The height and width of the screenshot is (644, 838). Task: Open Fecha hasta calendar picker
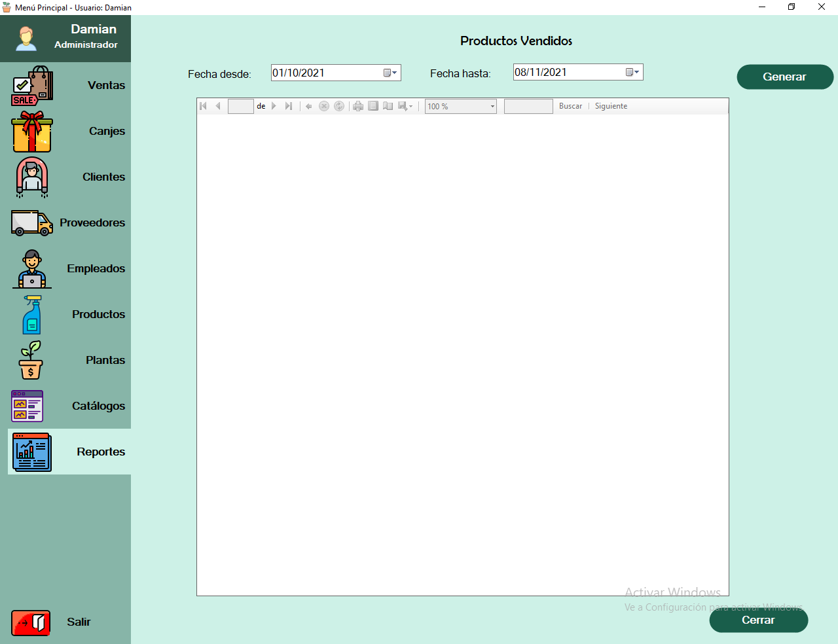click(632, 72)
